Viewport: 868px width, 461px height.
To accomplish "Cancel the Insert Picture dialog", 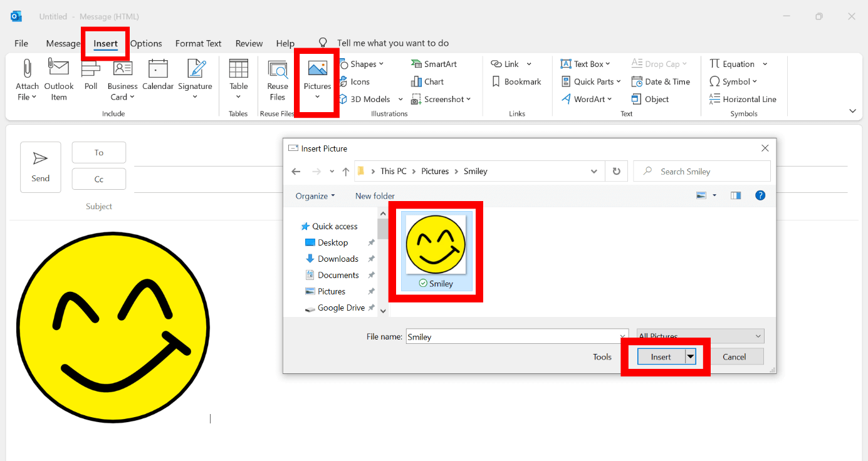I will pyautogui.click(x=736, y=356).
